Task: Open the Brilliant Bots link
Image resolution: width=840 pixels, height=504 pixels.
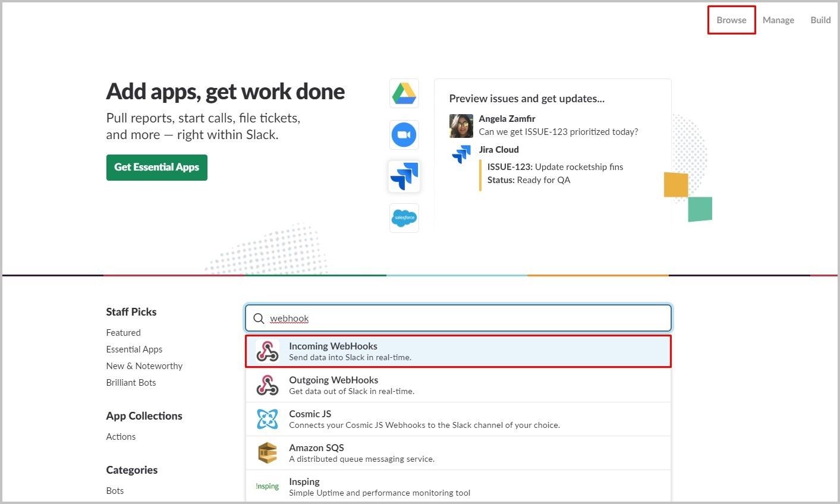Action: tap(131, 383)
